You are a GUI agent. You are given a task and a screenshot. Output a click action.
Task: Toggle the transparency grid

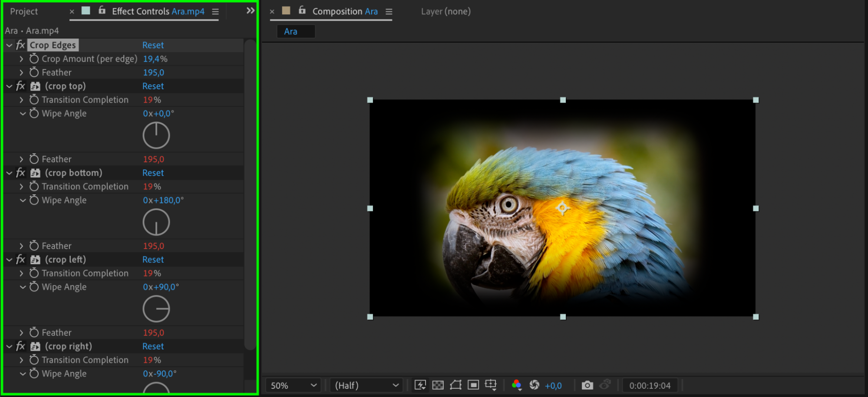pyautogui.click(x=438, y=385)
